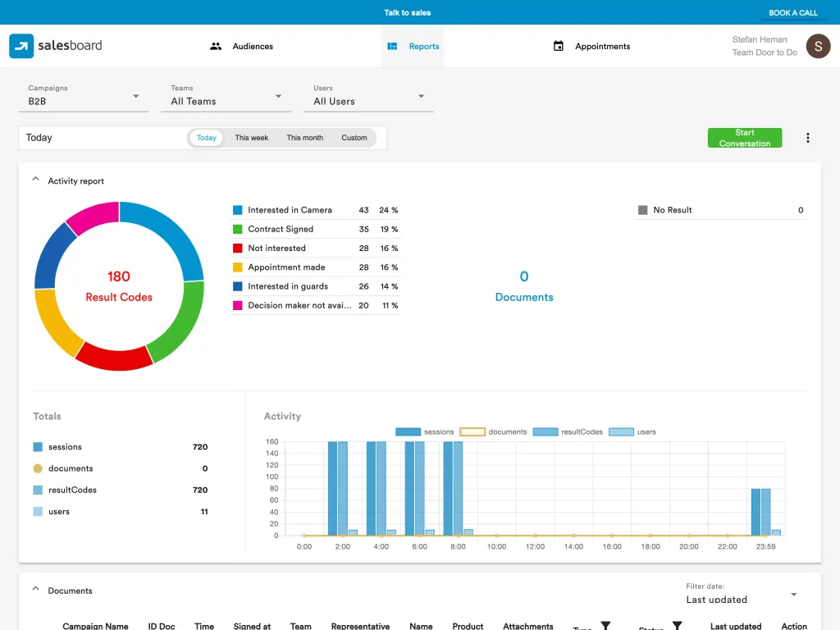The width and height of the screenshot is (840, 630).
Task: Click the 180 Result Codes donut center
Action: [x=119, y=286]
